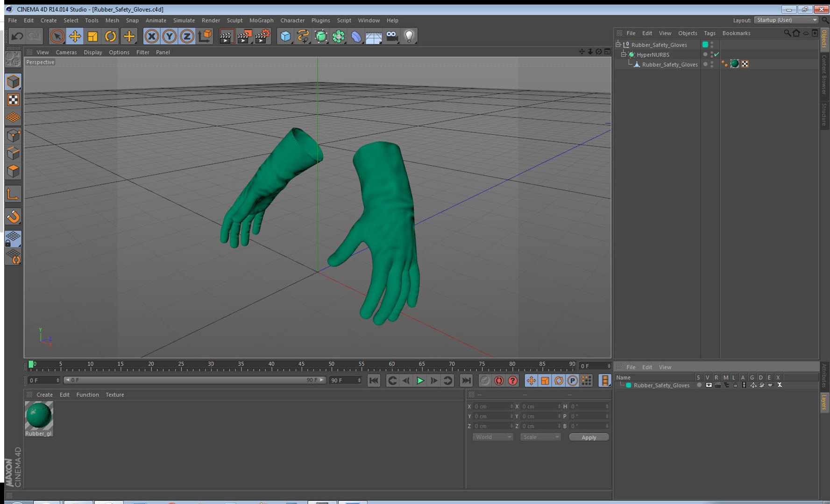
Task: Toggle X axis lock
Action: (151, 36)
